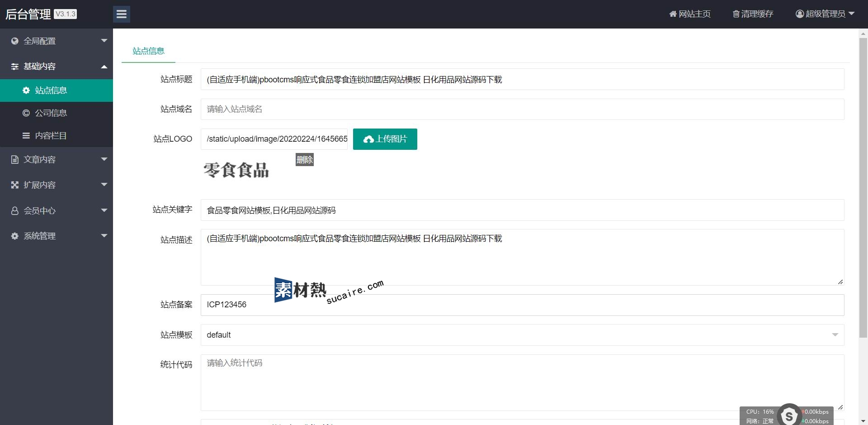This screenshot has height=425, width=868.
Task: Click the 统计代码 text area
Action: tap(522, 382)
